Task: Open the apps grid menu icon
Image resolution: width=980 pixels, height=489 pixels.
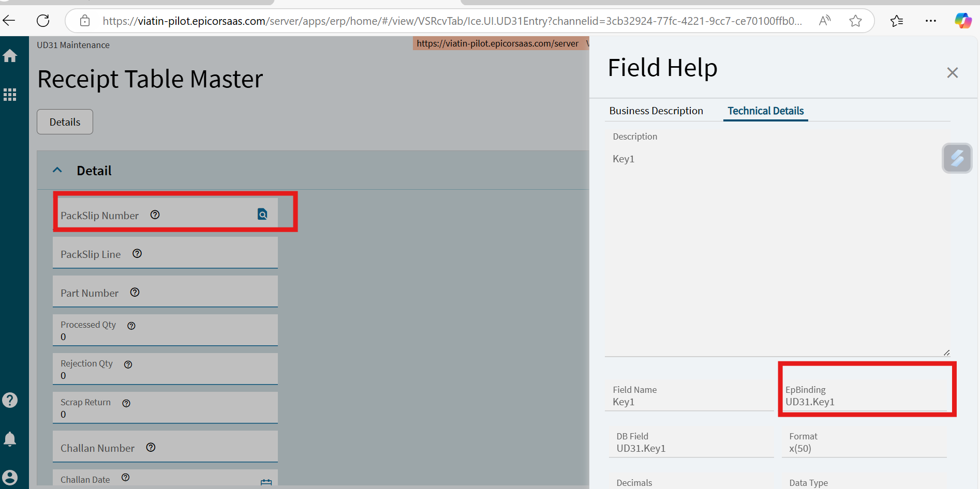Action: [x=10, y=95]
